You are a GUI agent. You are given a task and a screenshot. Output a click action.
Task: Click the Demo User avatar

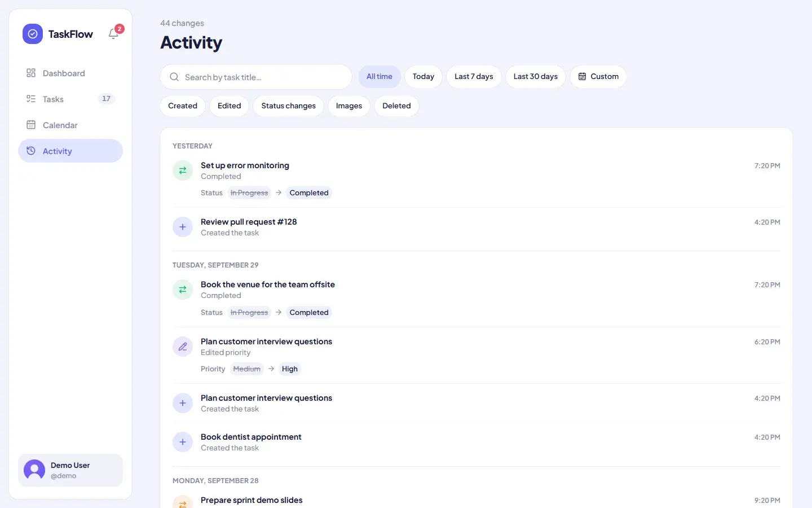(34, 470)
